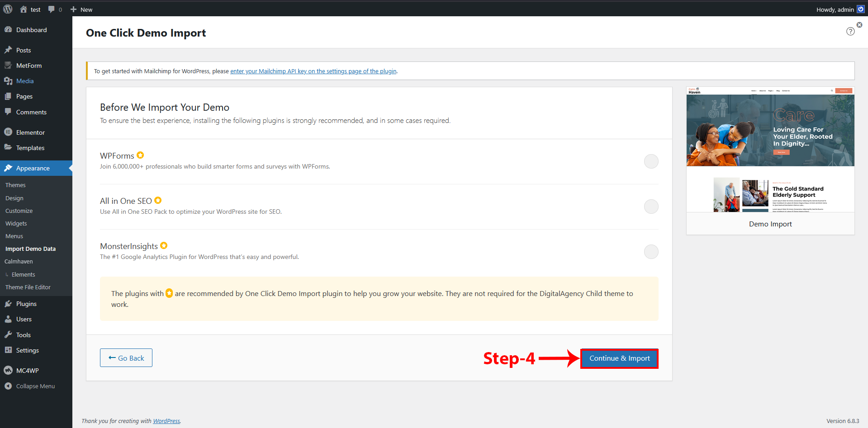Image resolution: width=868 pixels, height=428 pixels.
Task: Click the Dashboard gauge icon
Action: [x=8, y=30]
